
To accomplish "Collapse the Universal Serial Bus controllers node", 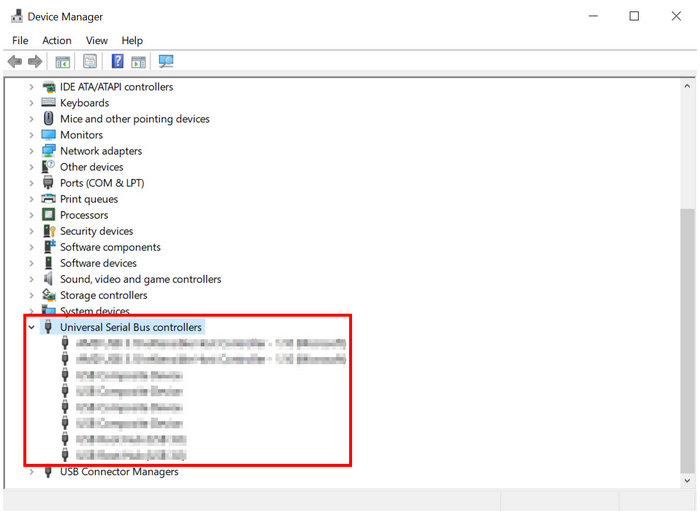I will pyautogui.click(x=31, y=327).
